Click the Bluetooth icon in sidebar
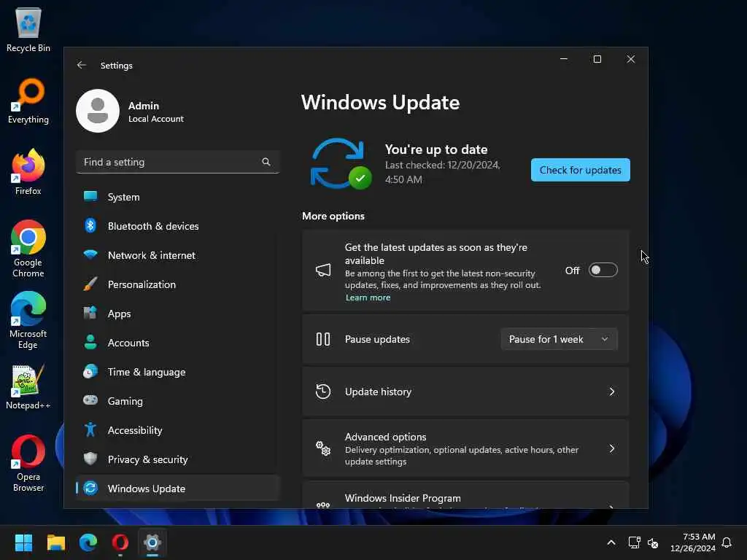The width and height of the screenshot is (747, 560). (x=90, y=225)
